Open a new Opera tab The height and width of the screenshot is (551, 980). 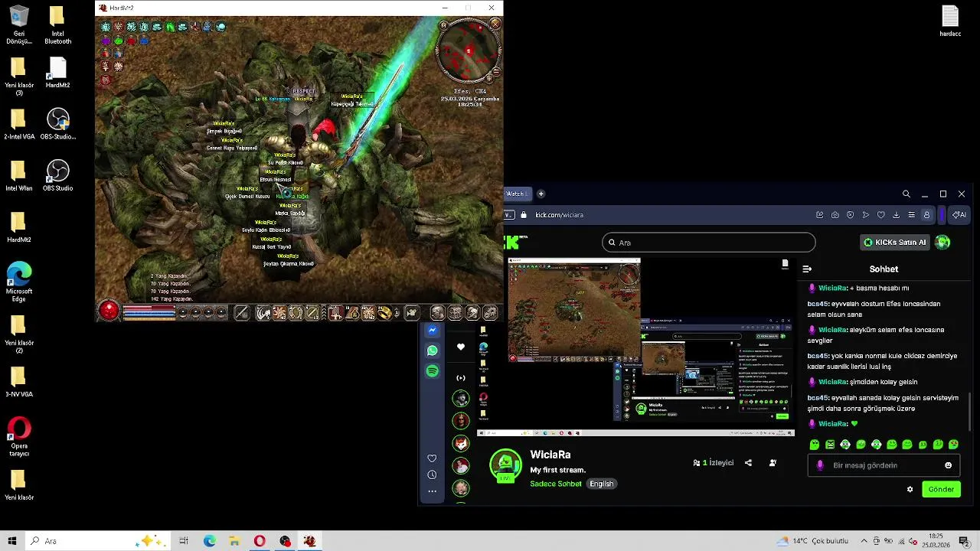[x=541, y=194]
